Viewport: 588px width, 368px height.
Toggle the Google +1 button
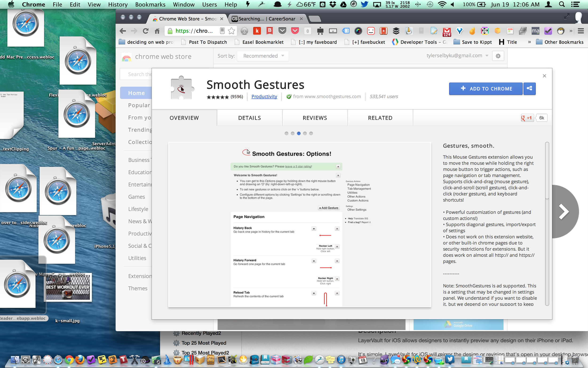pyautogui.click(x=527, y=118)
